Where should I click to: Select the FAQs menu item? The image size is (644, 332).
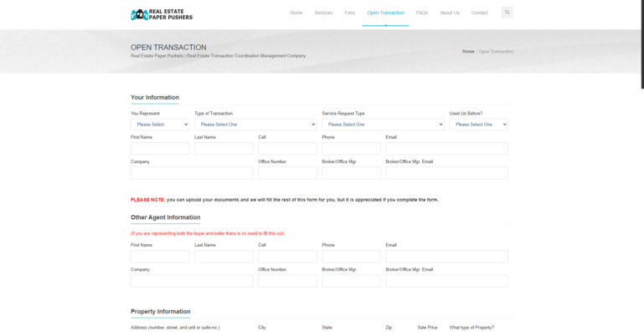click(422, 13)
